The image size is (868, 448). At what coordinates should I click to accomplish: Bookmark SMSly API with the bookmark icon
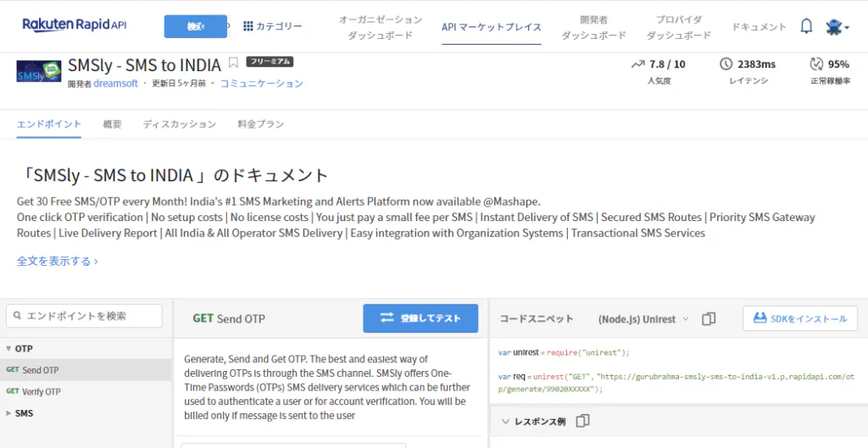click(x=234, y=63)
